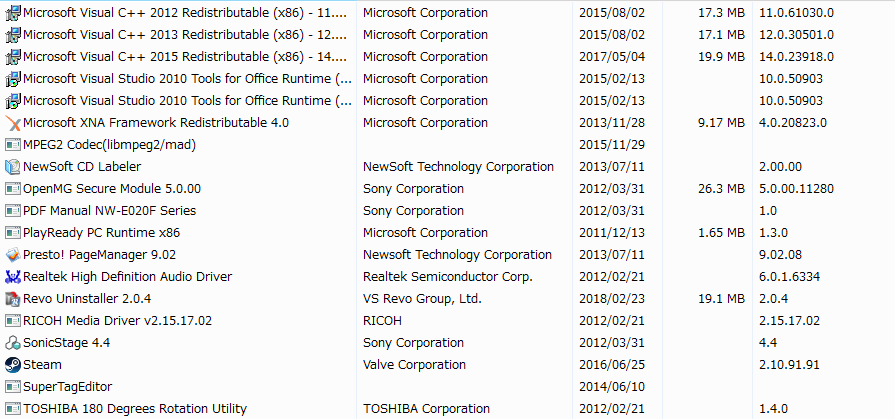895x419 pixels.
Task: Select Visual C++ 2012 Redistributable (x86) entry
Action: click(x=185, y=13)
